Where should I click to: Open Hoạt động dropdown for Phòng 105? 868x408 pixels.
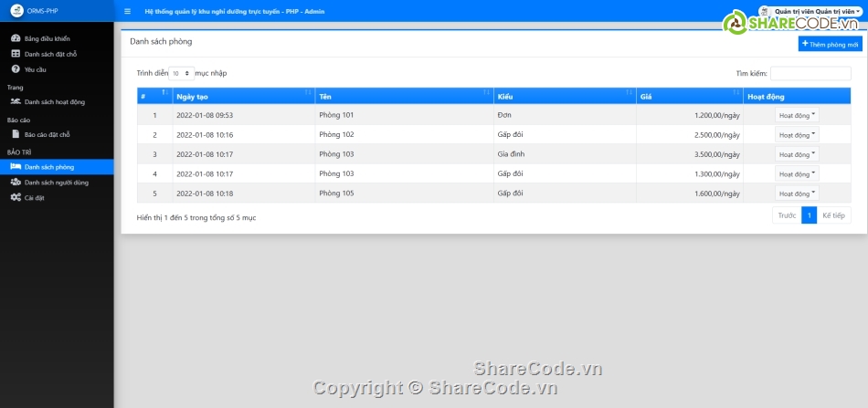797,194
